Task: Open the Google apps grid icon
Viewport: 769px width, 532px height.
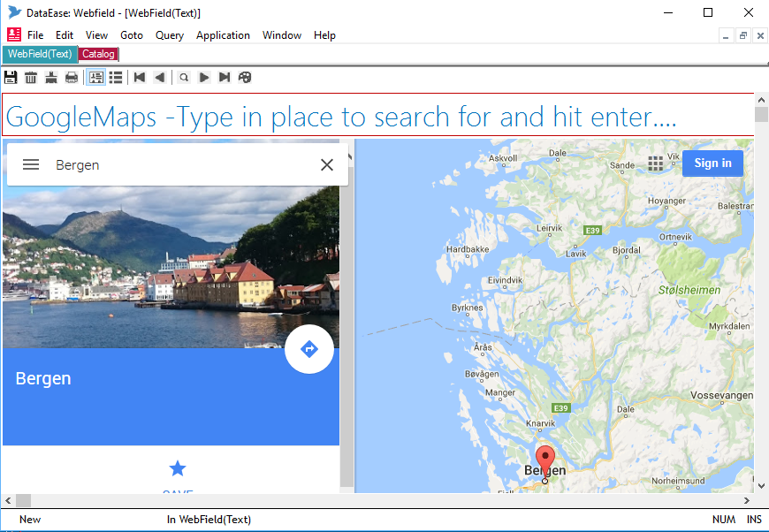Action: tap(655, 163)
